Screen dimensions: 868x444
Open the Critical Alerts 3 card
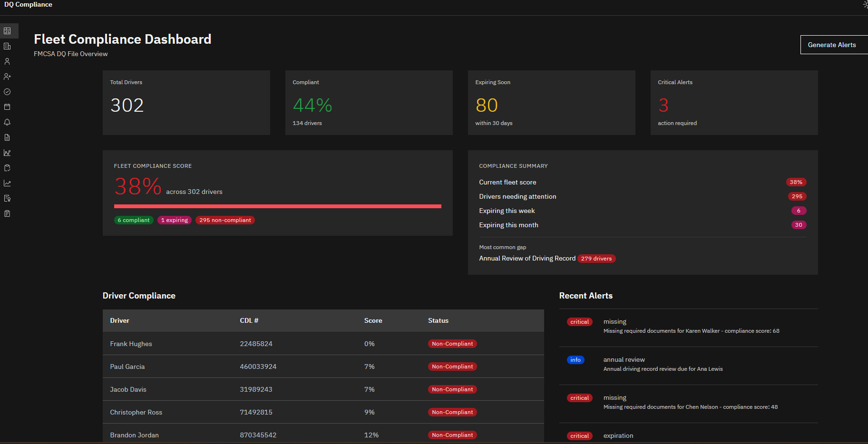[734, 103]
